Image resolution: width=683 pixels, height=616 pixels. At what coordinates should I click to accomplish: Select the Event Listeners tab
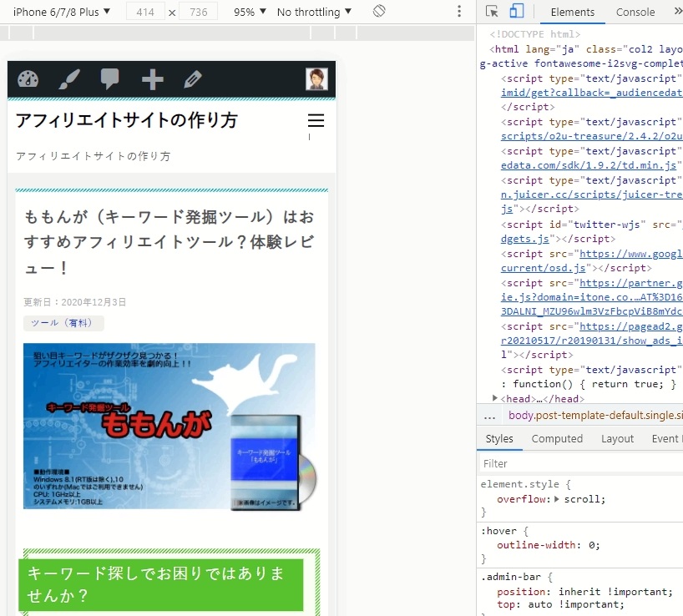pos(665,438)
